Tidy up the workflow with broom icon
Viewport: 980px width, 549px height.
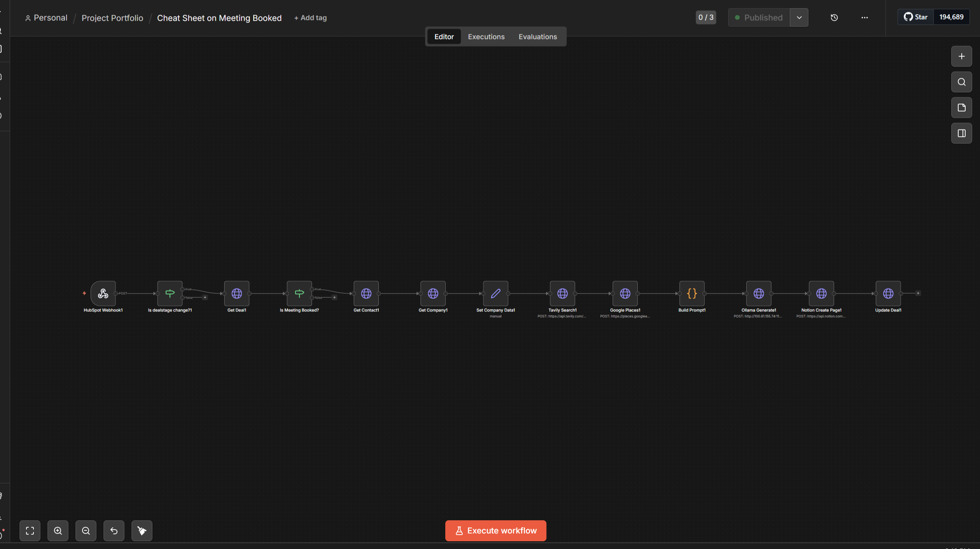pos(142,531)
